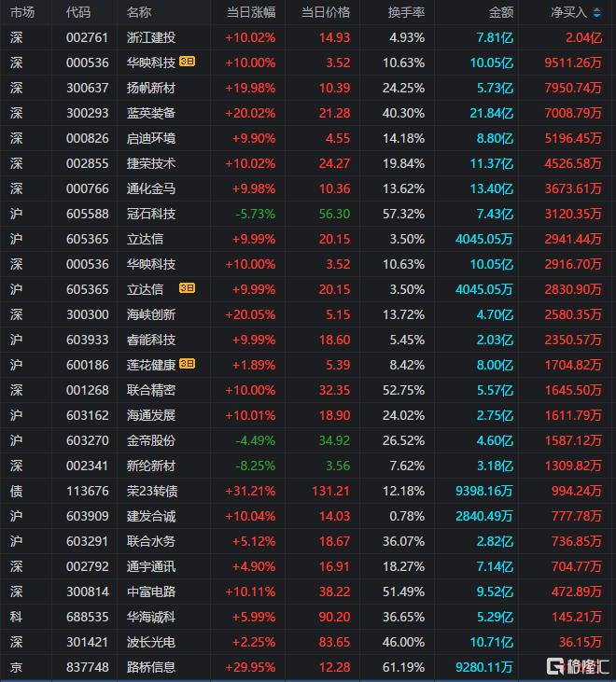Image resolution: width=616 pixels, height=682 pixels.
Task: Click net buy value 9511.26万
Action: [x=573, y=63]
